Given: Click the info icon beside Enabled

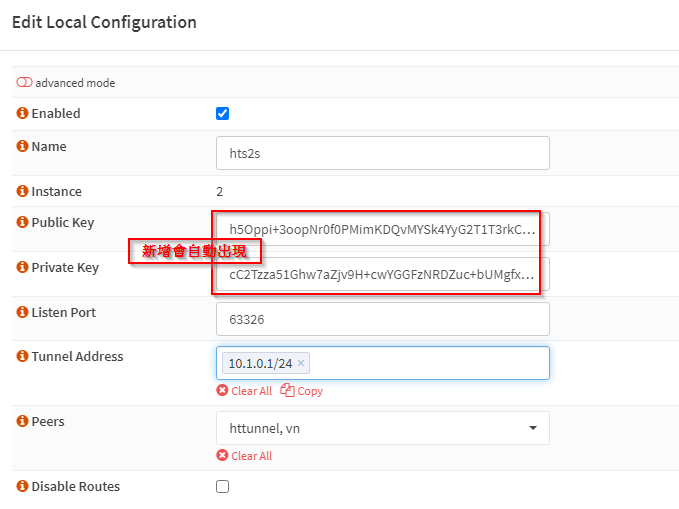Looking at the screenshot, I should pyautogui.click(x=22, y=113).
